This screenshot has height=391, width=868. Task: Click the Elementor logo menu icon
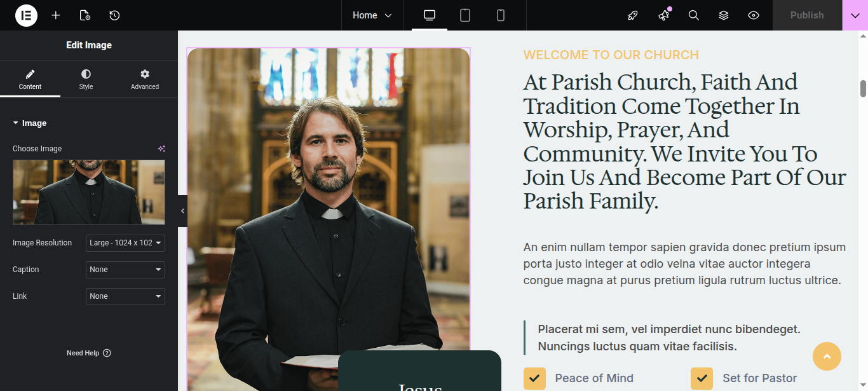click(26, 15)
